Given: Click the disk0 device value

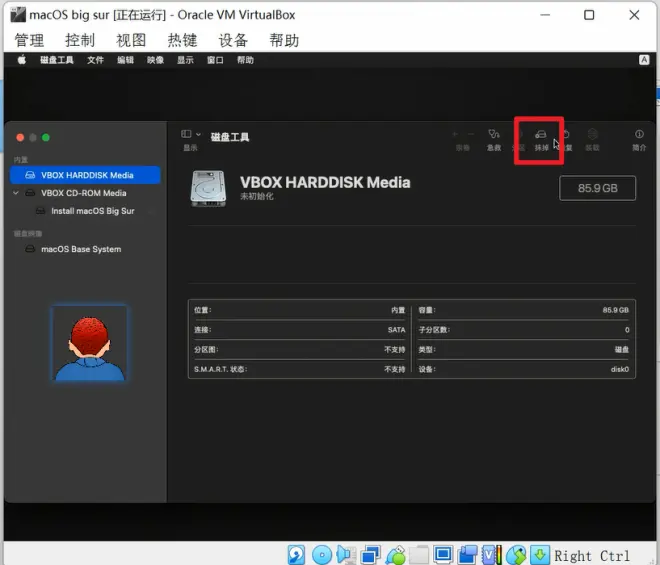Looking at the screenshot, I should (620, 369).
